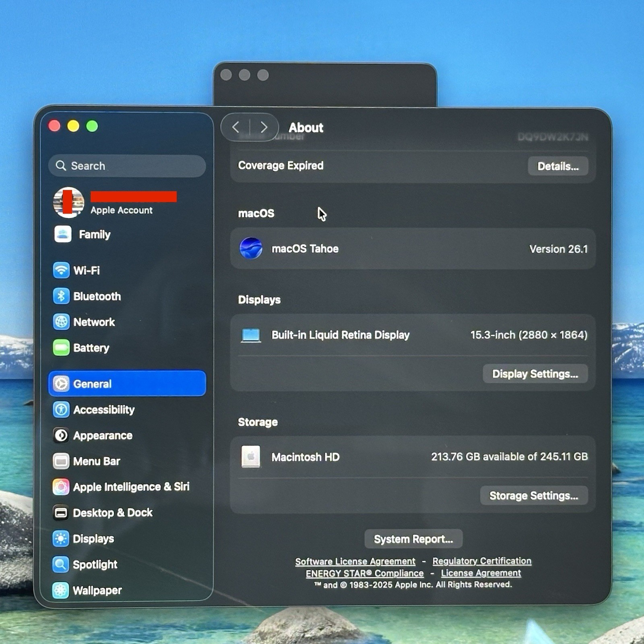Select Appearance in the sidebar

pyautogui.click(x=102, y=436)
